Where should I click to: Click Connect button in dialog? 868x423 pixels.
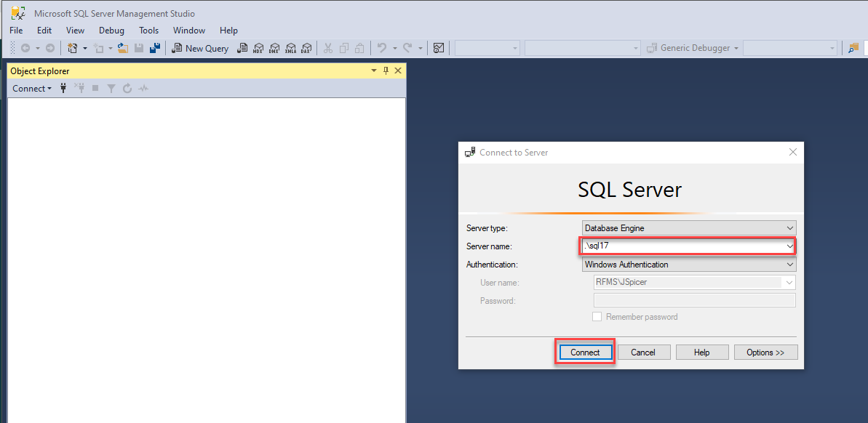585,352
